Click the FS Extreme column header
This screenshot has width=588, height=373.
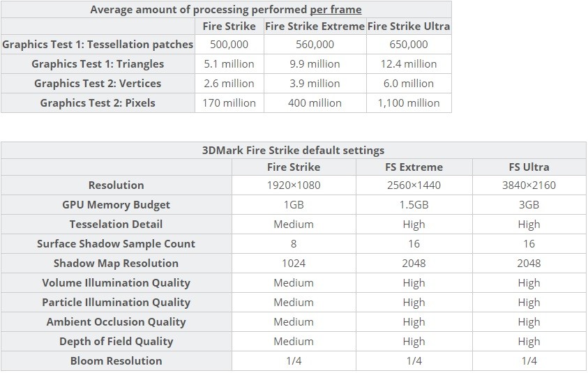(x=414, y=167)
